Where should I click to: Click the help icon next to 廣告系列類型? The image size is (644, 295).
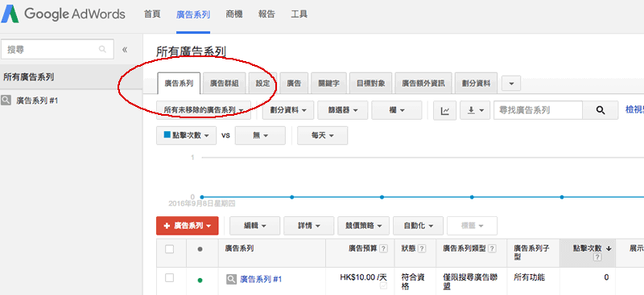[x=492, y=248]
